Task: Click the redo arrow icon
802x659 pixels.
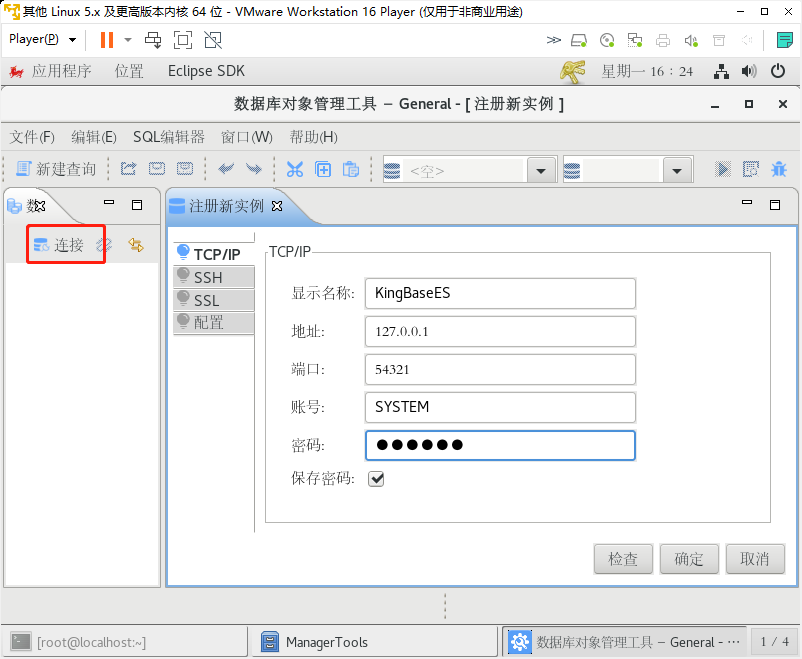Action: click(x=254, y=169)
